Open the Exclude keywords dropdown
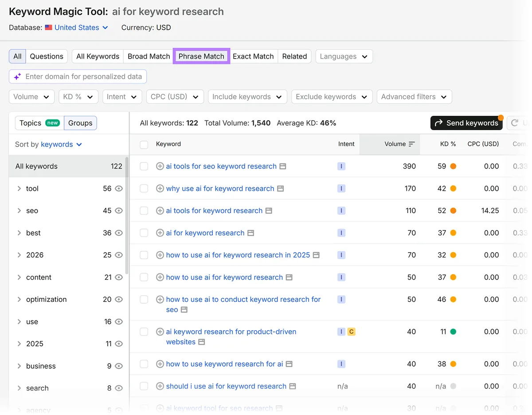Image resolution: width=532 pixels, height=415 pixels. (x=332, y=97)
